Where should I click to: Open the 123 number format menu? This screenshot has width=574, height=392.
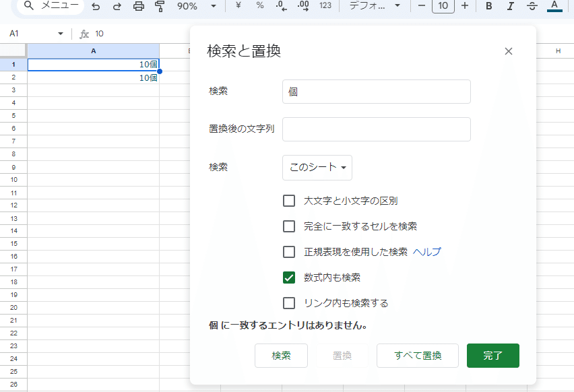(x=325, y=5)
